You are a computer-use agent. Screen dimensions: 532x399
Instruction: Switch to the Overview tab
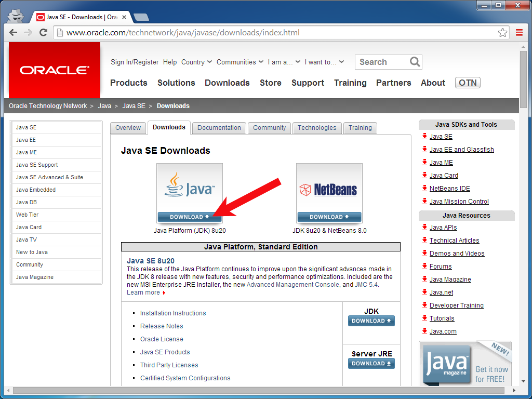coord(128,128)
